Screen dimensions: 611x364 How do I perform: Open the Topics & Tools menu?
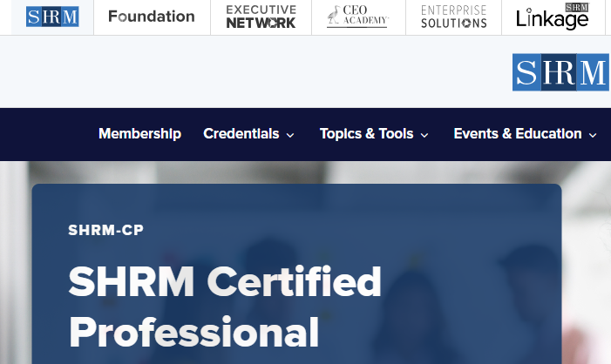pyautogui.click(x=367, y=134)
